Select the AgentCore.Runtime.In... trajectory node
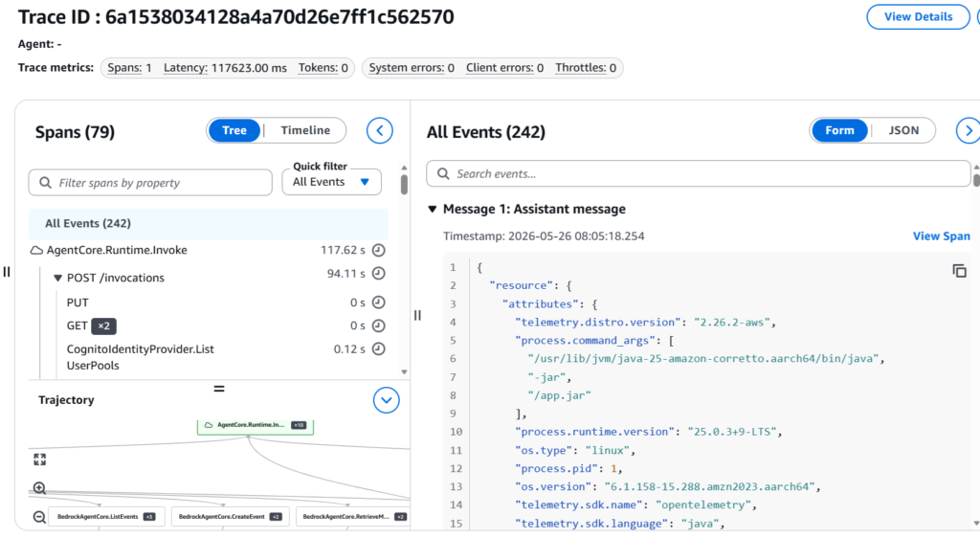Viewport: 980px width, 538px height. click(255, 426)
